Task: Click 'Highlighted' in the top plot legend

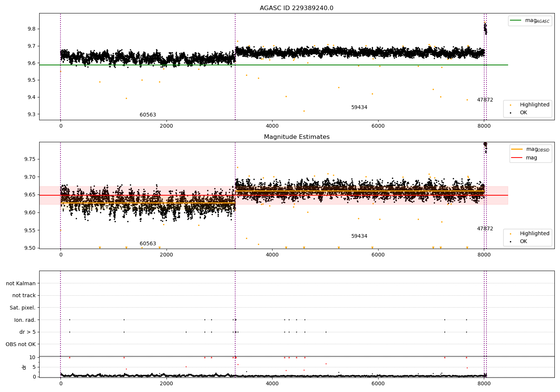Action: (x=535, y=105)
